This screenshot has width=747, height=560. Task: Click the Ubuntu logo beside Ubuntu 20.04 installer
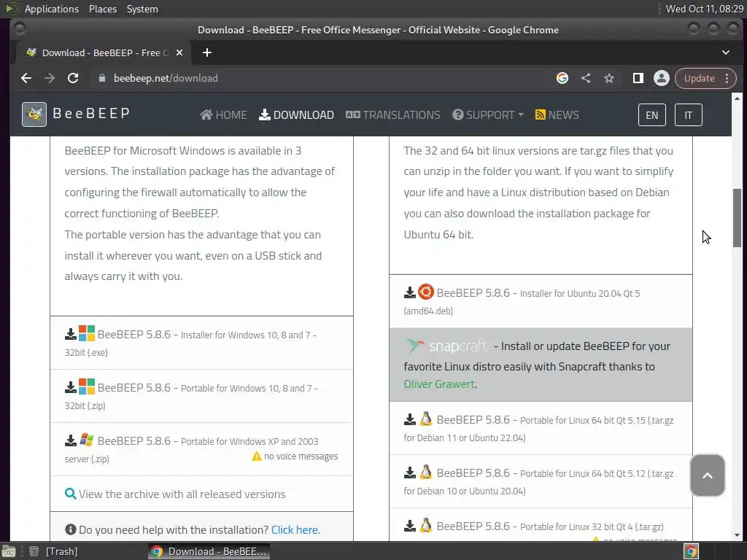point(426,292)
